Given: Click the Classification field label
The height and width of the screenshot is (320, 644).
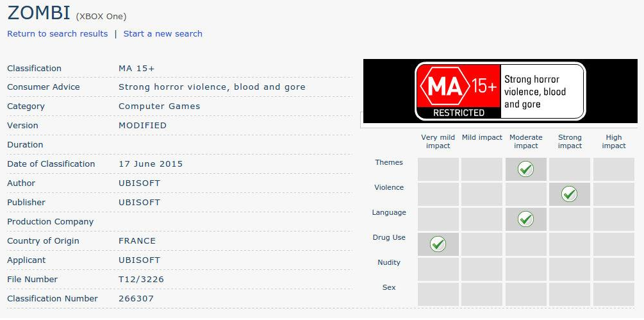Looking at the screenshot, I should (34, 68).
